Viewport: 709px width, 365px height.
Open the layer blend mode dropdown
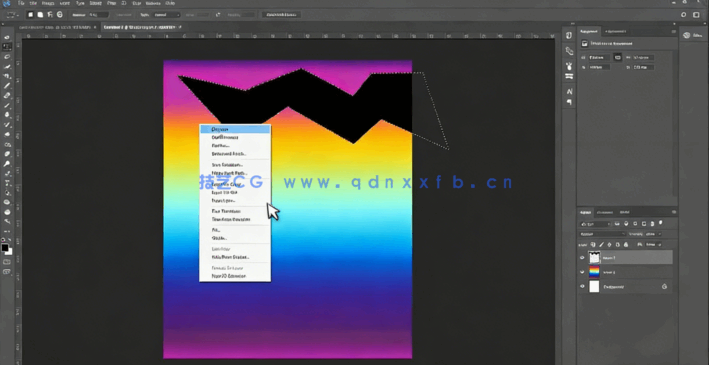(x=603, y=234)
